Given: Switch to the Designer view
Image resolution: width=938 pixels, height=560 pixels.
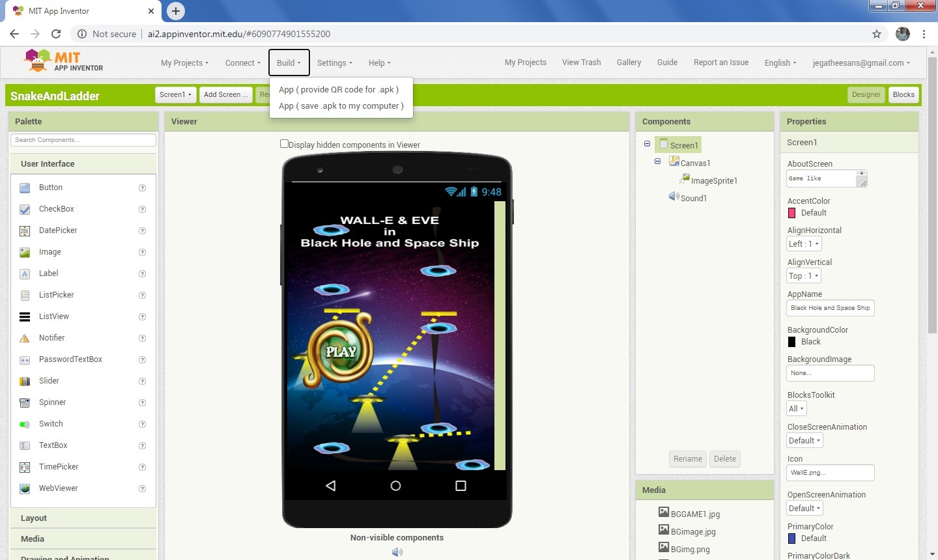Looking at the screenshot, I should coord(866,94).
